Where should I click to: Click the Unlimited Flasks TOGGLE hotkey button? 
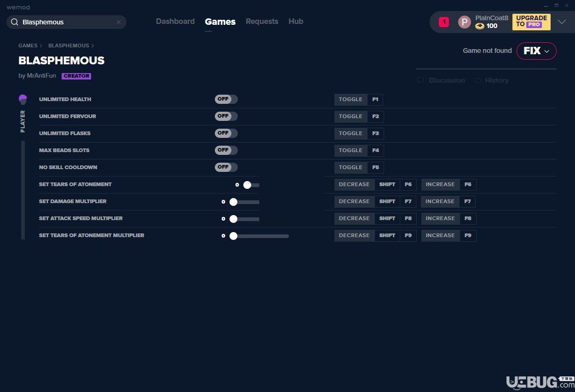coord(351,133)
